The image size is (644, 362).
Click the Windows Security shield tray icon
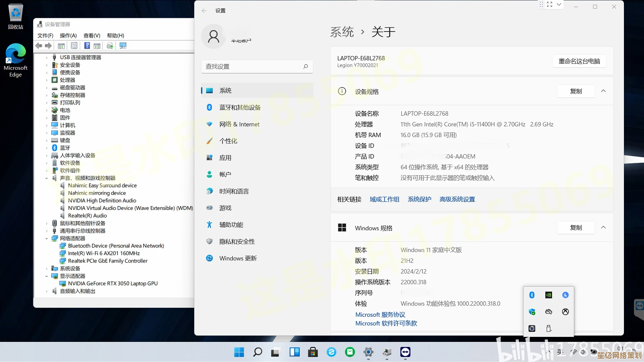(532, 312)
